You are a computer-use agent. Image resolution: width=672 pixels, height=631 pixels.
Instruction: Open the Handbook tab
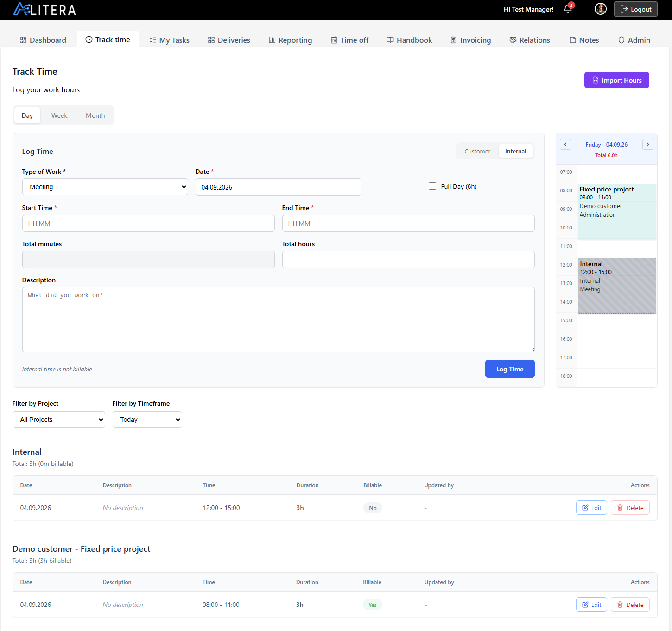[x=409, y=40]
